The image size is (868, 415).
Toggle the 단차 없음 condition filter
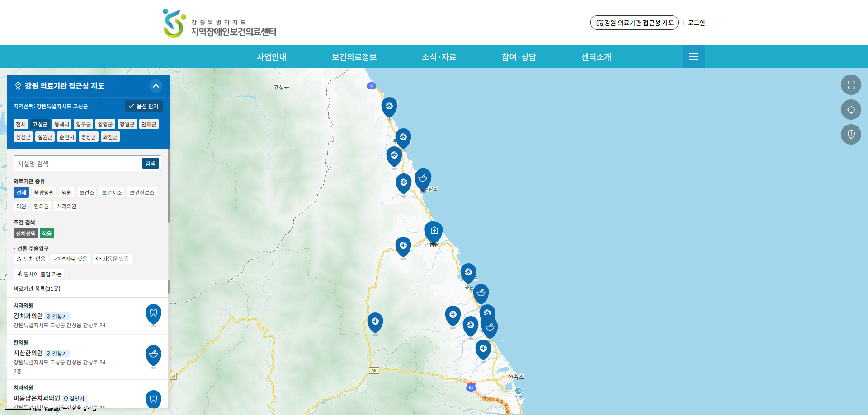[x=31, y=259]
